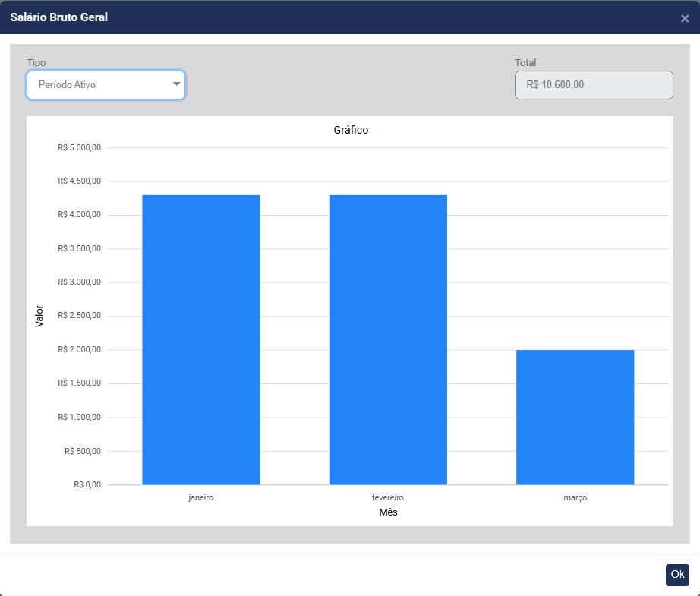Viewport: 700px width, 596px height.
Task: Select the março bar in chart
Action: coord(575,417)
